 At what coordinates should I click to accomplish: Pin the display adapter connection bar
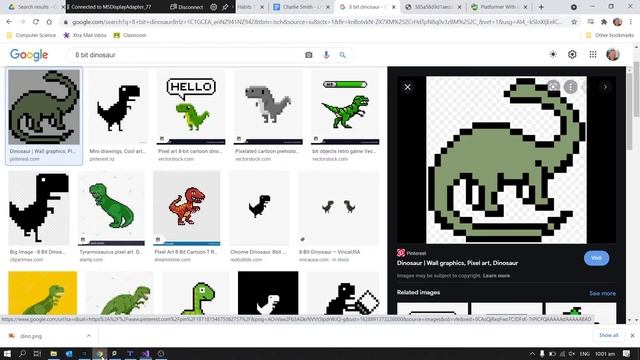[x=225, y=7]
